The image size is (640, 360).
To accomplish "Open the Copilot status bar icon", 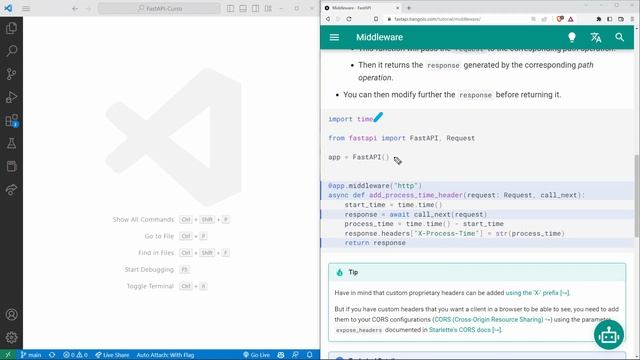I will [281, 355].
